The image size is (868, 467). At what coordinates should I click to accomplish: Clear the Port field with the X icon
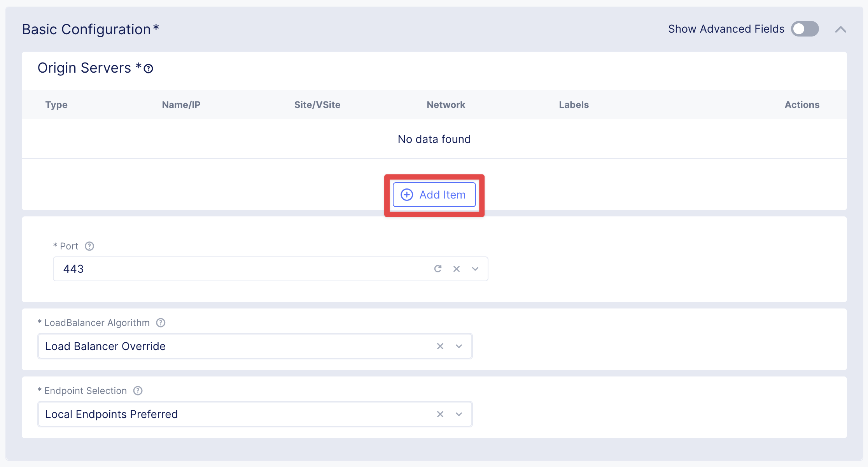click(x=457, y=269)
